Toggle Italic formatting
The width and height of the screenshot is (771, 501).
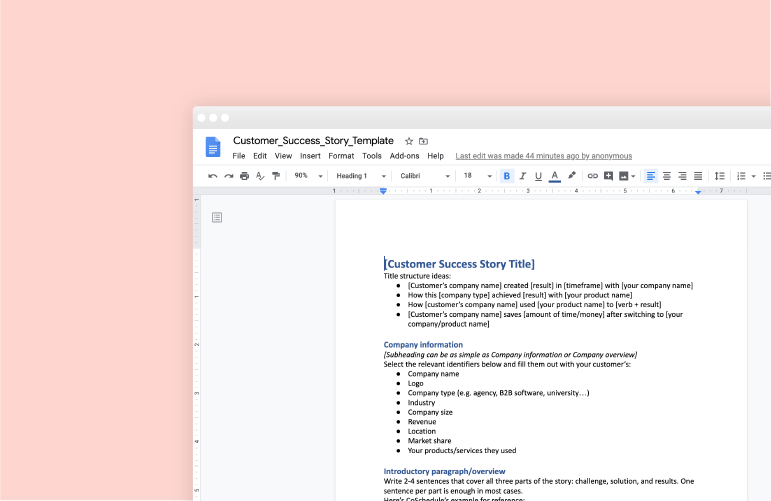click(x=523, y=176)
